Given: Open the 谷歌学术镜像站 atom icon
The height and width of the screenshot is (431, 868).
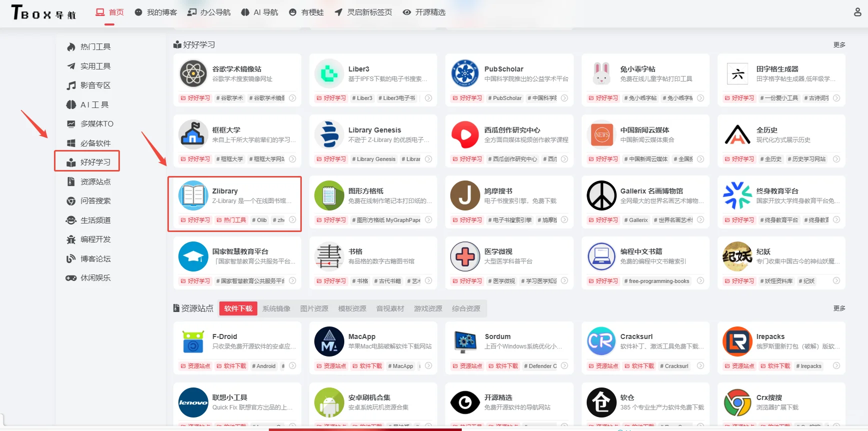Looking at the screenshot, I should [x=193, y=73].
